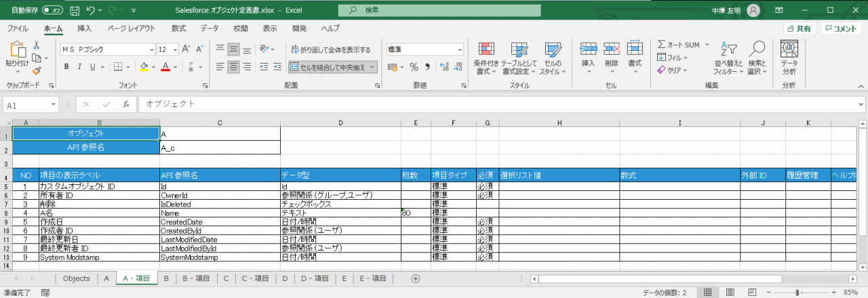Switch to the 数式 ribbon tab
This screenshot has height=298, width=868.
[x=178, y=28]
